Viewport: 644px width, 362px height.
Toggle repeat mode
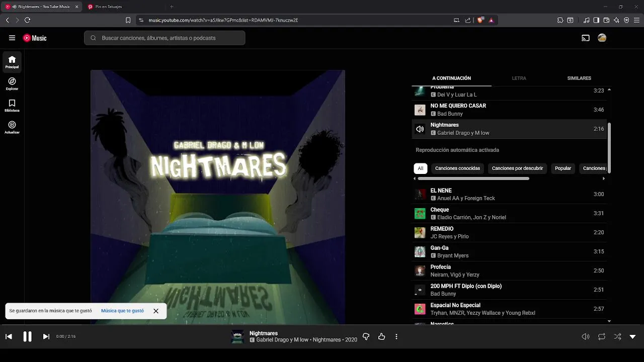pyautogui.click(x=601, y=336)
